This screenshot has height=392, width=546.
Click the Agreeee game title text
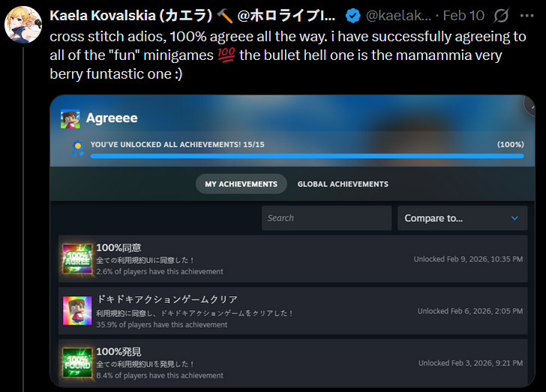pyautogui.click(x=112, y=118)
